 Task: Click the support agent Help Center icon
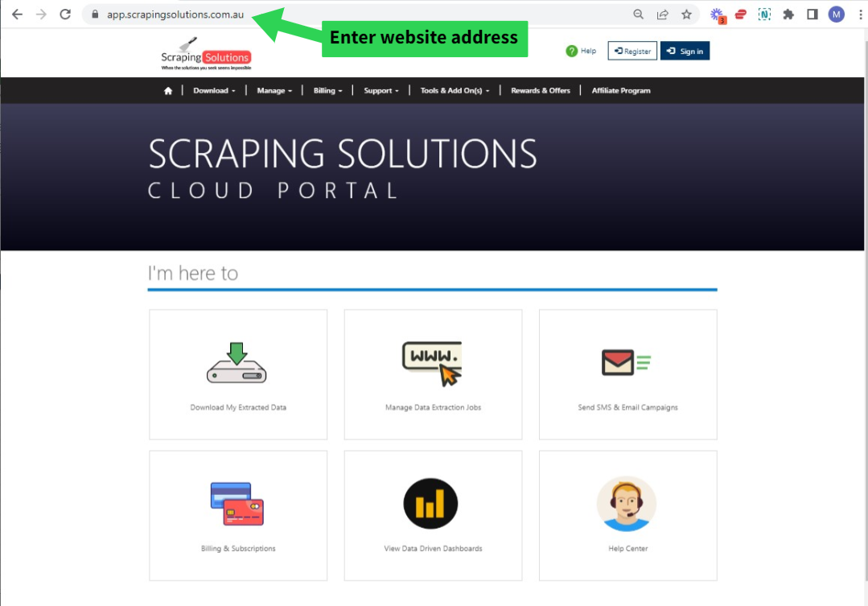pyautogui.click(x=627, y=504)
